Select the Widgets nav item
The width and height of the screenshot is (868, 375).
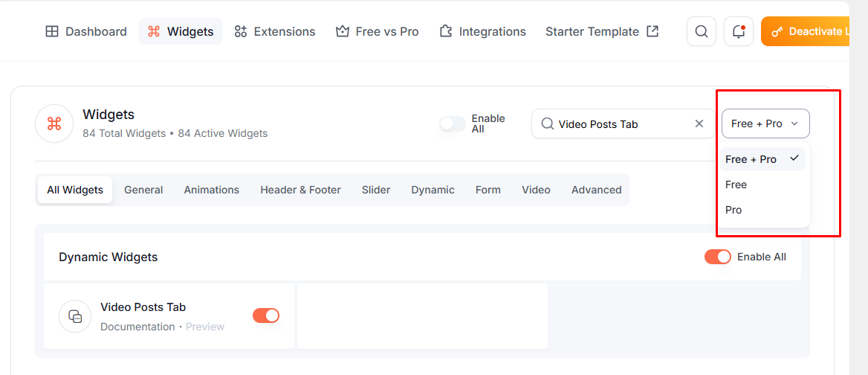[x=181, y=31]
